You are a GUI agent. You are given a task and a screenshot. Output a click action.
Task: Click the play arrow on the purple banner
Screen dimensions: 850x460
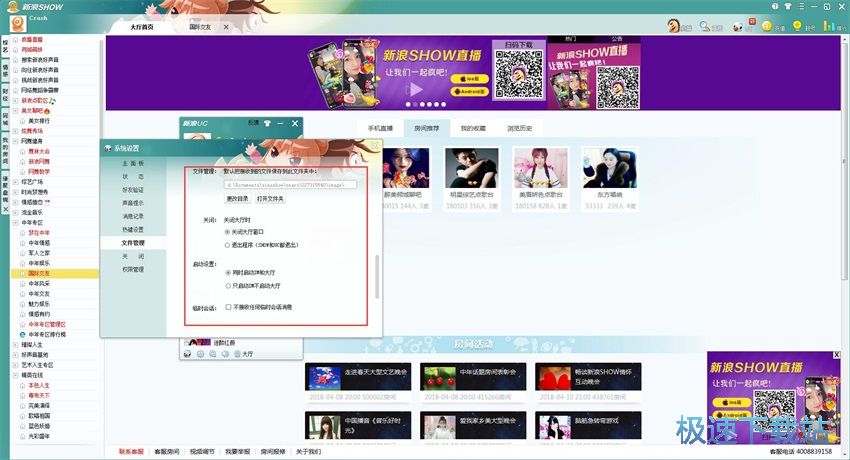pyautogui.click(x=415, y=89)
